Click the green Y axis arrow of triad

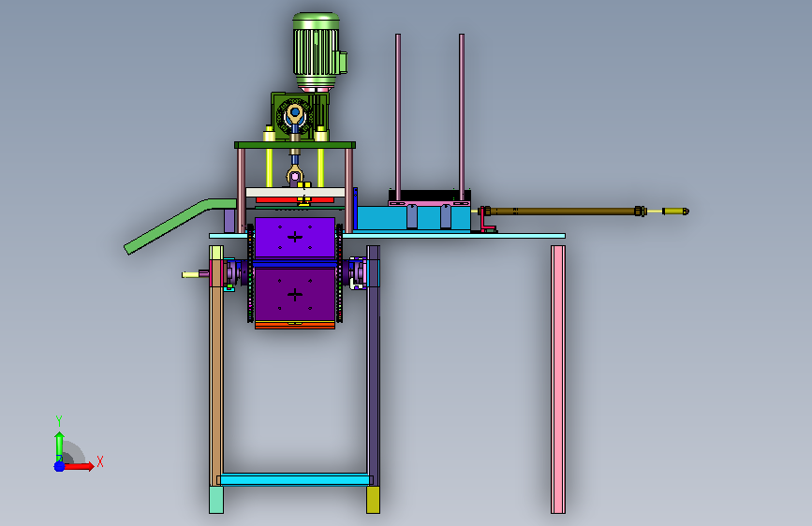tap(59, 446)
